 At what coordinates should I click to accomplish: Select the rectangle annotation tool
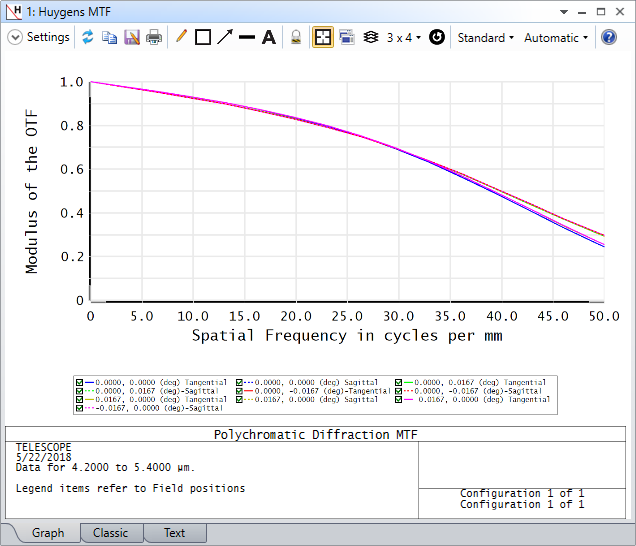203,37
